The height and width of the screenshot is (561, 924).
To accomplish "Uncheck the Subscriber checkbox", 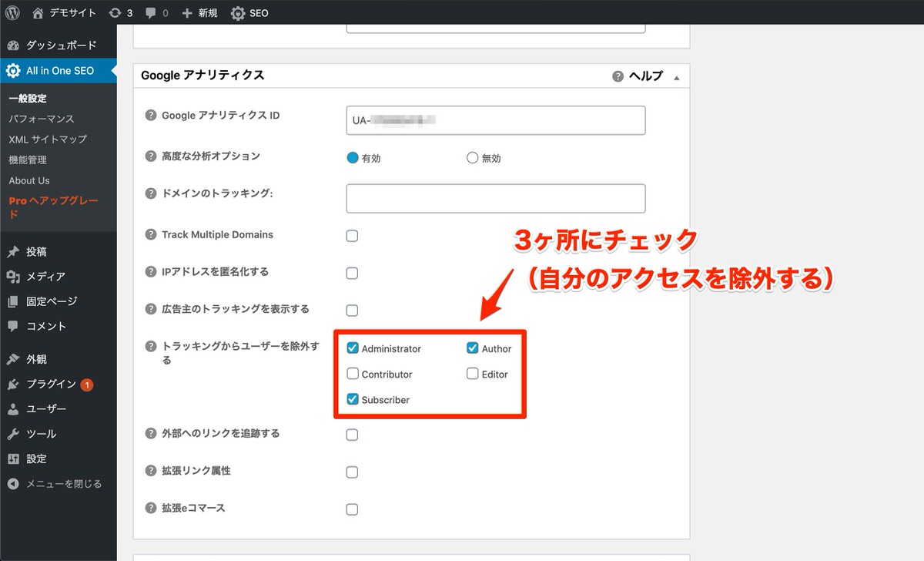I will click(x=353, y=399).
